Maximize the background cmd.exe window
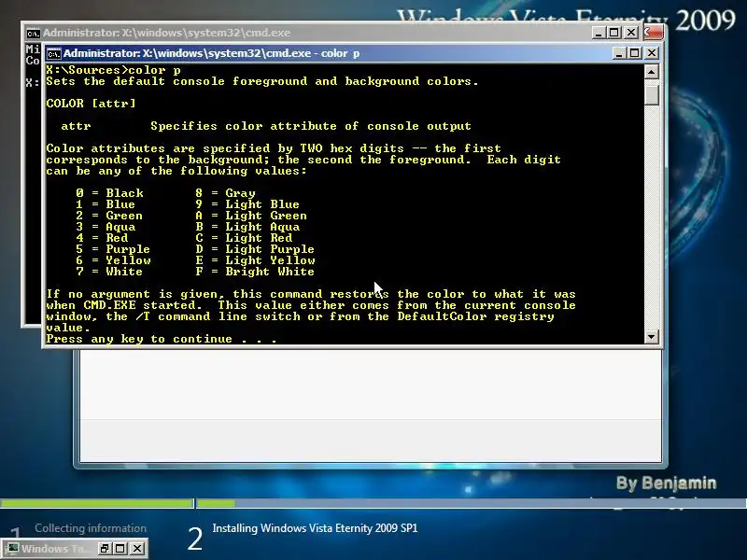Screen dimensions: 747x560 pyautogui.click(x=614, y=33)
